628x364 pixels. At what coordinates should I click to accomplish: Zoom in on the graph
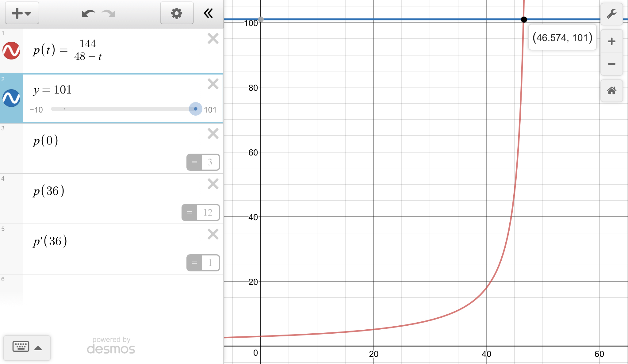pyautogui.click(x=611, y=41)
